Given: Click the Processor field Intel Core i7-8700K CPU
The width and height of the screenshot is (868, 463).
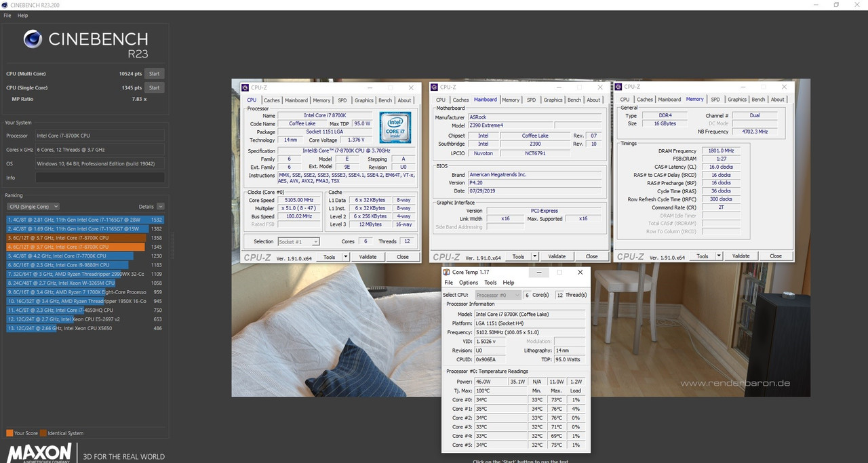Looking at the screenshot, I should pyautogui.click(x=100, y=136).
